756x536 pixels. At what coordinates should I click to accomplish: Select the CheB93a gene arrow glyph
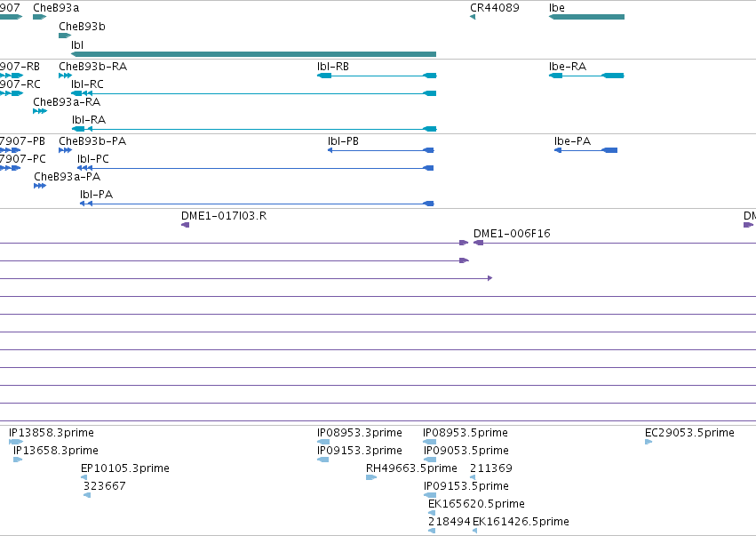tap(40, 17)
